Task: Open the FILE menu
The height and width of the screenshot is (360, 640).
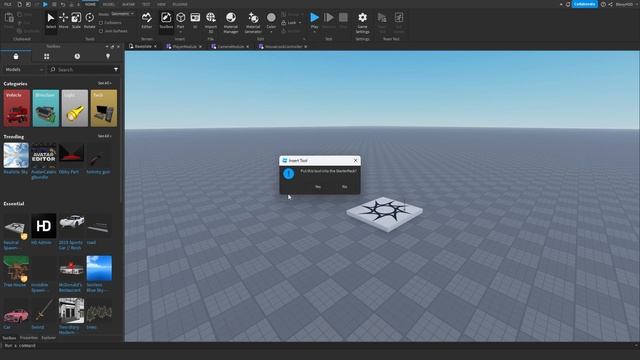Action: pyautogui.click(x=8, y=4)
